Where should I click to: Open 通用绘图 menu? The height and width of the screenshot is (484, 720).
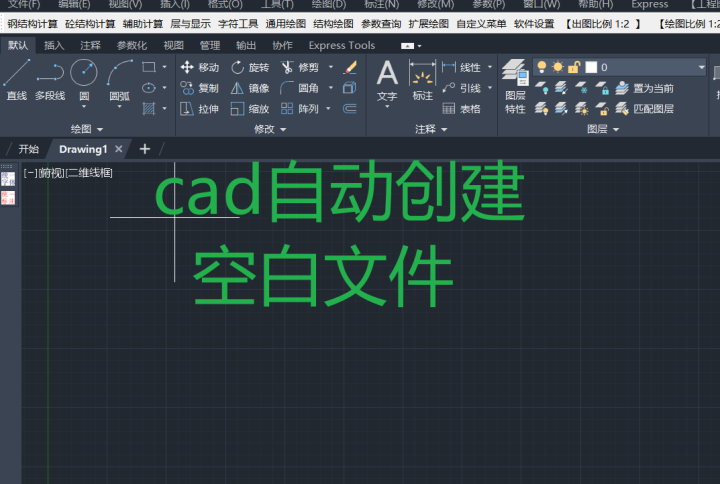tap(286, 24)
